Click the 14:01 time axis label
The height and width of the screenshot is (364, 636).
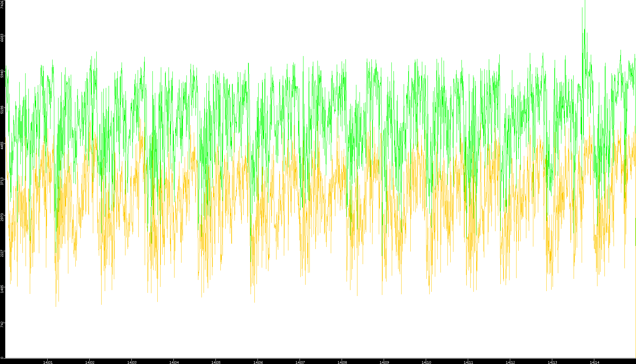[48, 362]
